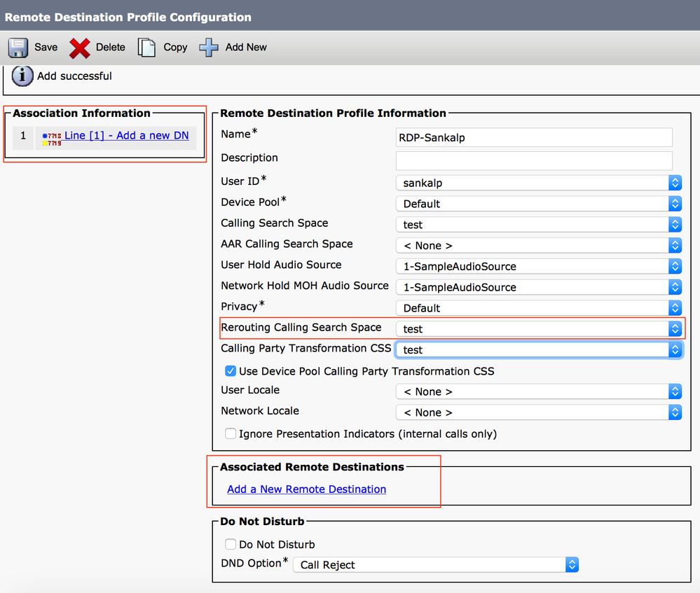Open Line [1] - Add a new DN link
This screenshot has width=700, height=593.
tap(127, 135)
